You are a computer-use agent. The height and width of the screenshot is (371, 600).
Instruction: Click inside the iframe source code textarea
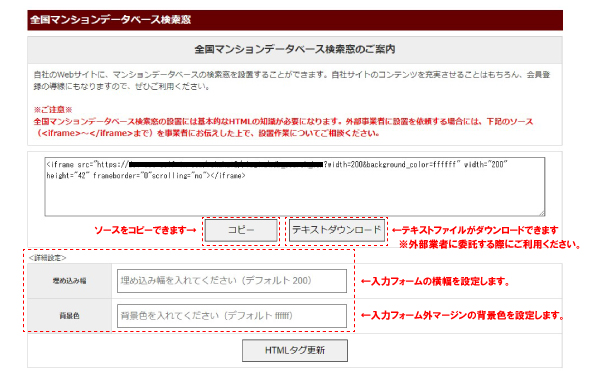295,187
